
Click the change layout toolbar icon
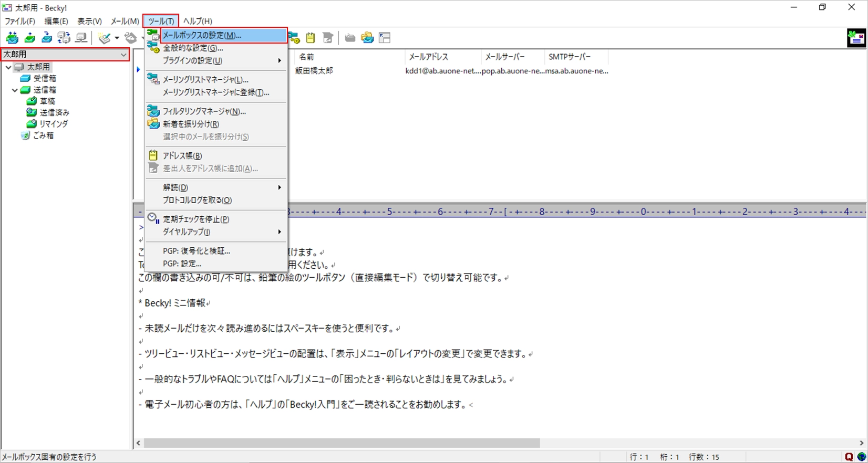(x=385, y=38)
